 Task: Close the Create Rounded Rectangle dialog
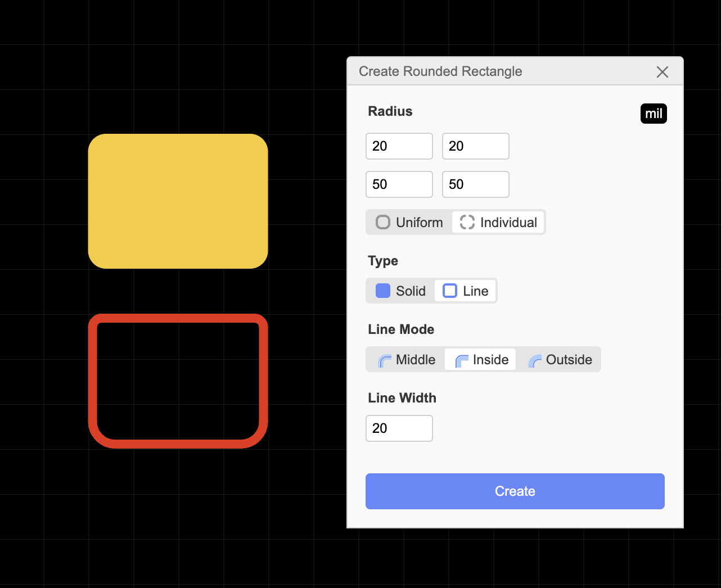(663, 72)
